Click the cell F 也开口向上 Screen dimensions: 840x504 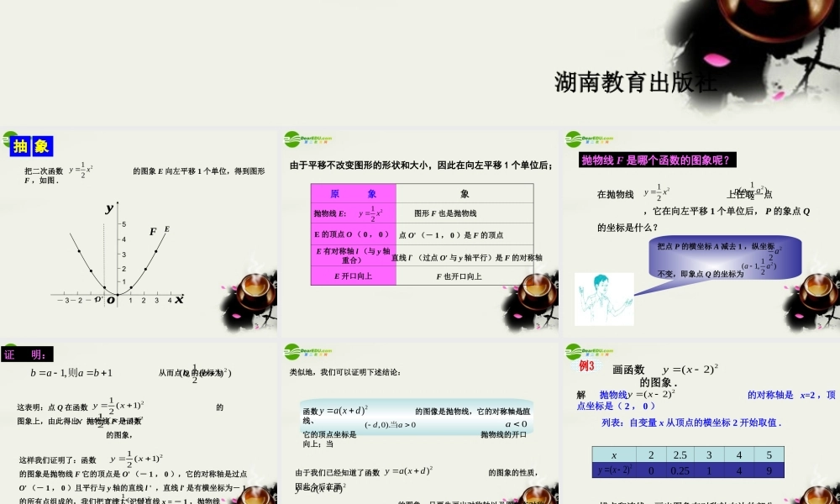[x=465, y=276]
